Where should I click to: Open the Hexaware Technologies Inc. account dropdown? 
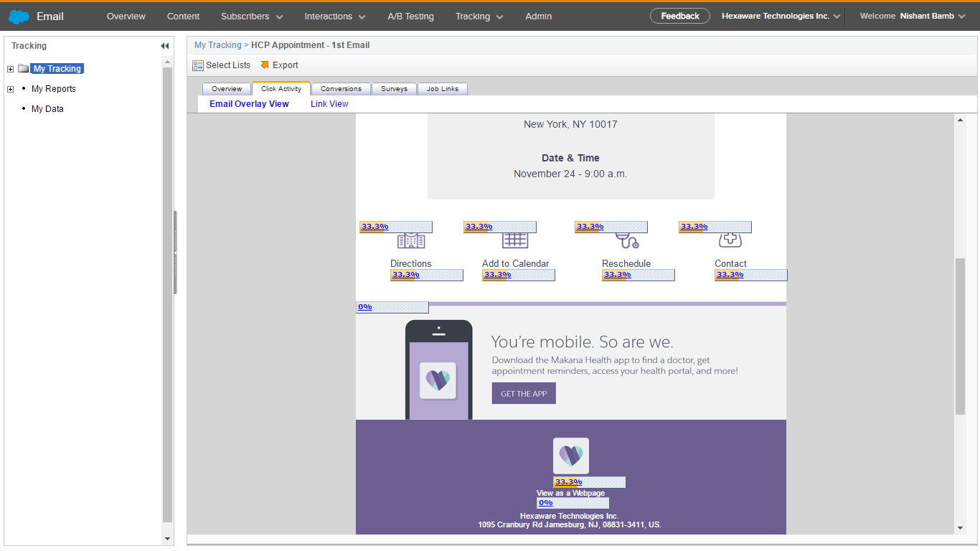[x=781, y=17]
